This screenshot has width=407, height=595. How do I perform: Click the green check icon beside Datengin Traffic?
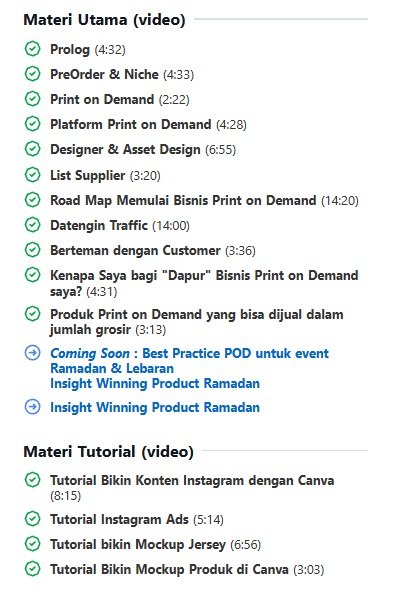[32, 225]
